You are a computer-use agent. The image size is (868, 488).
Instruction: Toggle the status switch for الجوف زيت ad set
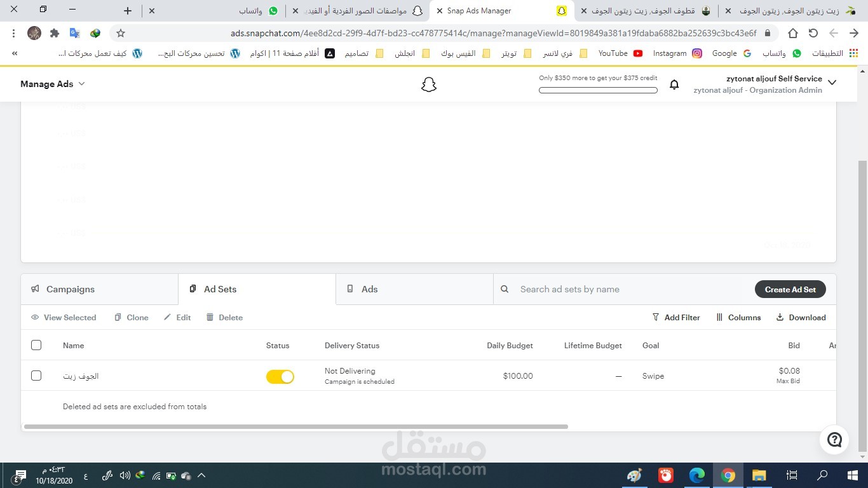click(x=280, y=377)
